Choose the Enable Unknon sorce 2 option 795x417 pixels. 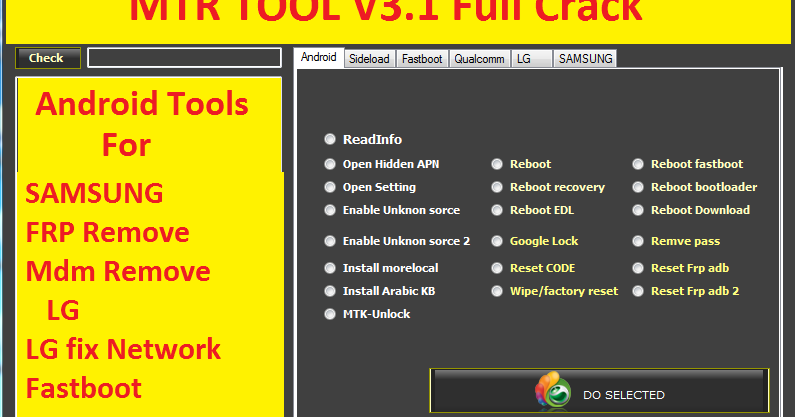tap(330, 241)
